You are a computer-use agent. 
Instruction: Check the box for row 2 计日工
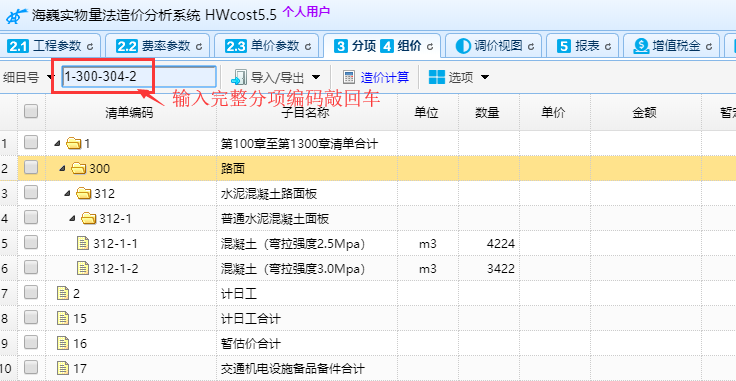point(31,292)
